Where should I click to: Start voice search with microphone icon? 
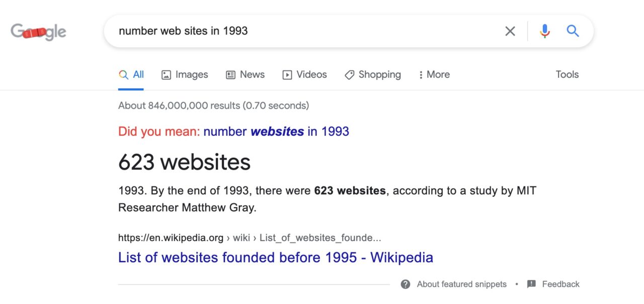point(544,31)
